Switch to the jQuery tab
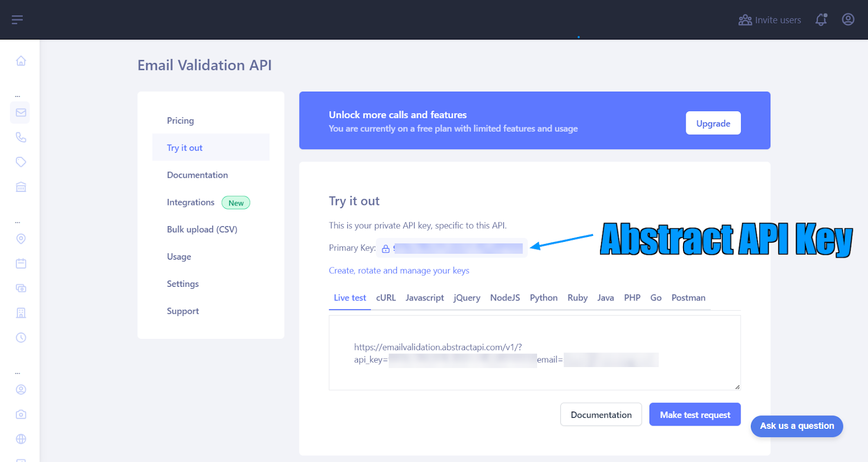The image size is (868, 462). (x=467, y=298)
